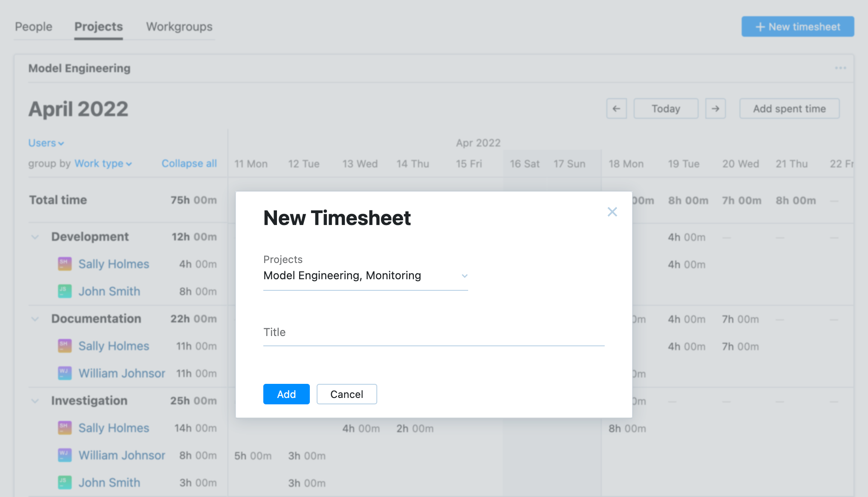Open Model Engineering options via ellipsis menu

(x=841, y=68)
